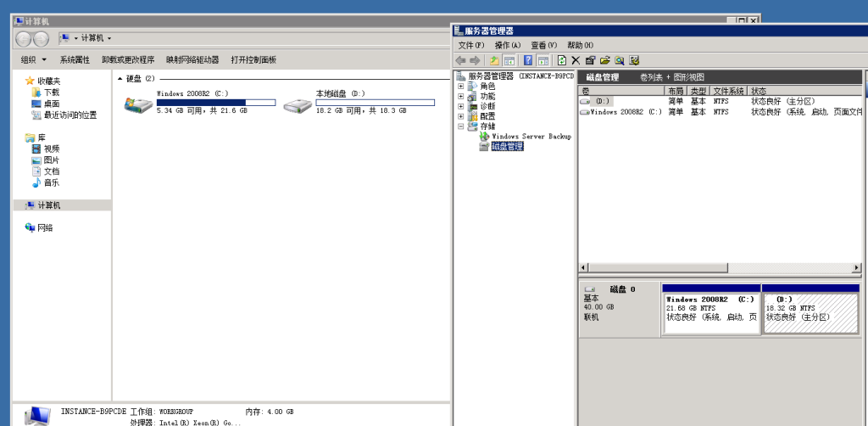Image resolution: width=868 pixels, height=426 pixels.
Task: Click 系统属性 in Computer toolbar
Action: [75, 60]
